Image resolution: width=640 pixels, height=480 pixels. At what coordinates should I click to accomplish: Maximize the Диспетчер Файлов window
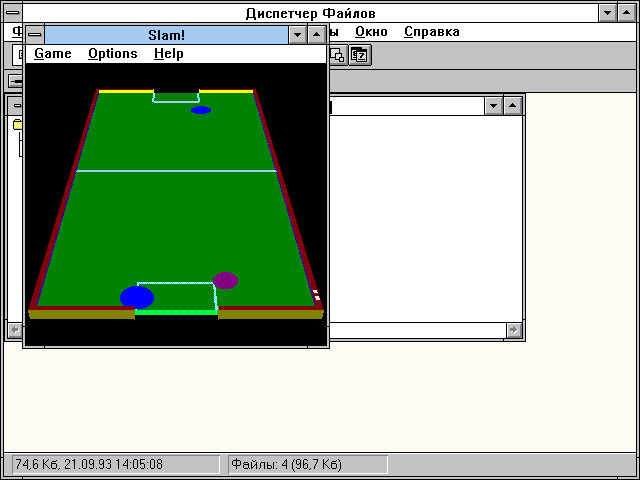[x=627, y=13]
